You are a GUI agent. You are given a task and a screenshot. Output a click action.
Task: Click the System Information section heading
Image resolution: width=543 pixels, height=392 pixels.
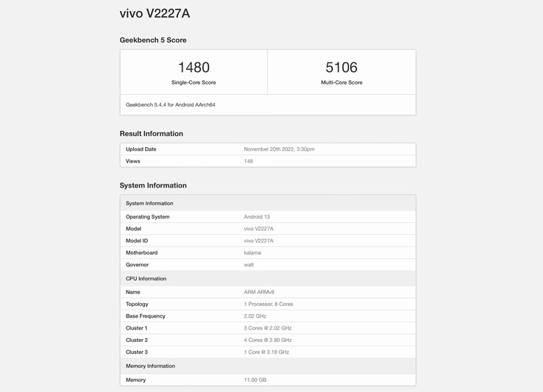click(153, 185)
